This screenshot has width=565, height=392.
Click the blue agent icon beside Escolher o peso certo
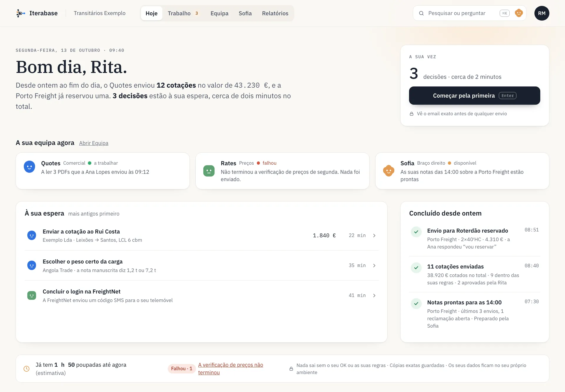pyautogui.click(x=32, y=265)
